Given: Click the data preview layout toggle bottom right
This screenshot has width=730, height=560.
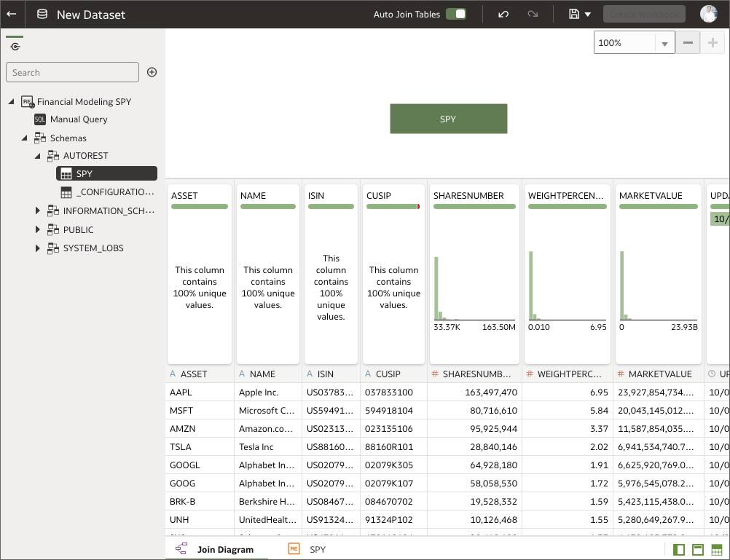Looking at the screenshot, I should pyautogui.click(x=696, y=549).
